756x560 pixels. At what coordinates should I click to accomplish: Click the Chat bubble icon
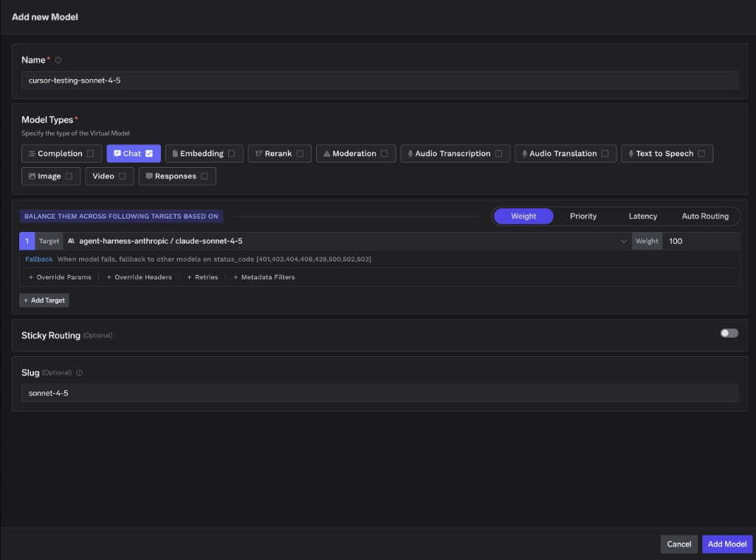117,154
